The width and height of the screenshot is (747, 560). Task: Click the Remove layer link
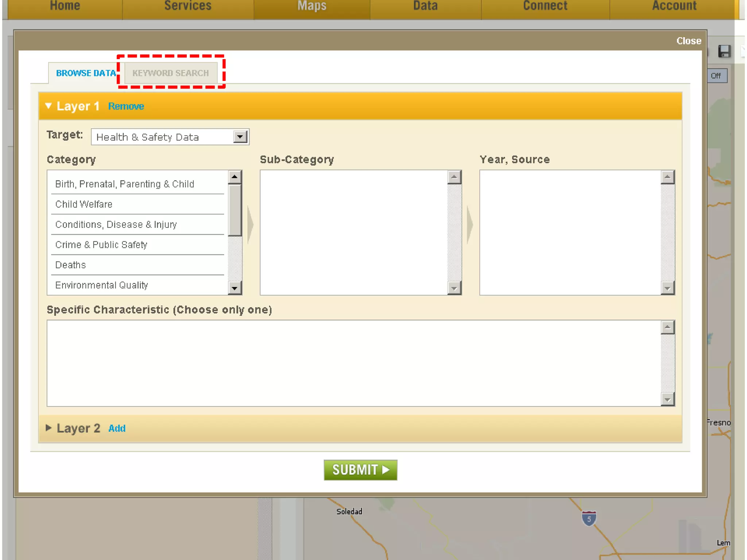[126, 106]
